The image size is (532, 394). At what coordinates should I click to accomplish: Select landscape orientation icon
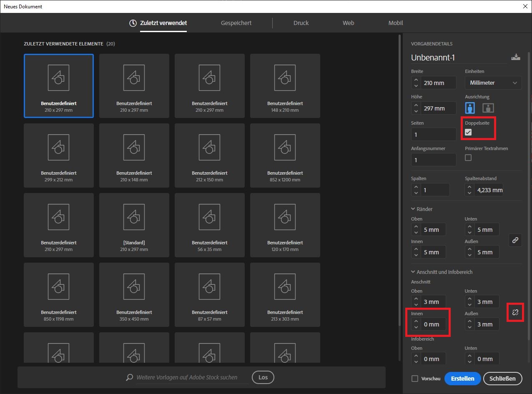[x=488, y=108]
